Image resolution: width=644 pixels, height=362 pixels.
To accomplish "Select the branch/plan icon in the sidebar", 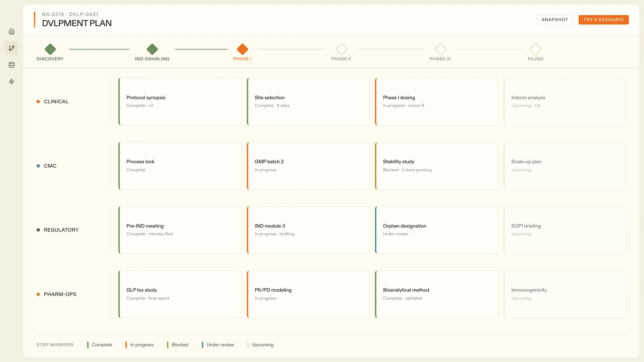I will coord(11,48).
